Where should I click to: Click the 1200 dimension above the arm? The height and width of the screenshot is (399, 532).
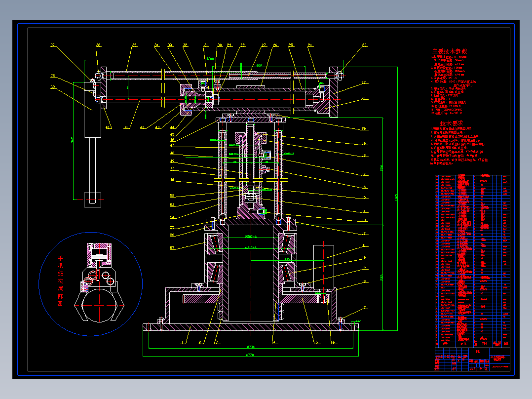coord(210,59)
